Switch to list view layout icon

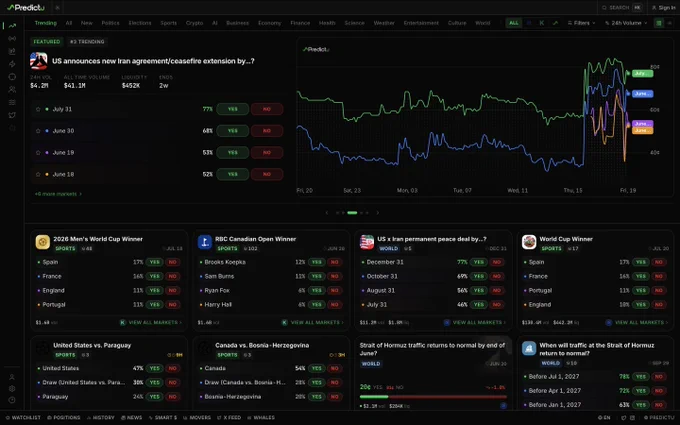point(670,23)
